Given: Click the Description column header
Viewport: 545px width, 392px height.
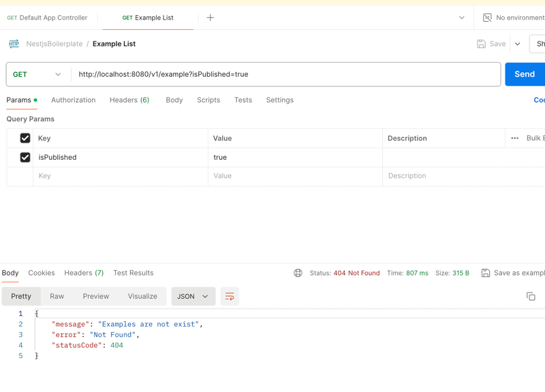Looking at the screenshot, I should point(407,138).
